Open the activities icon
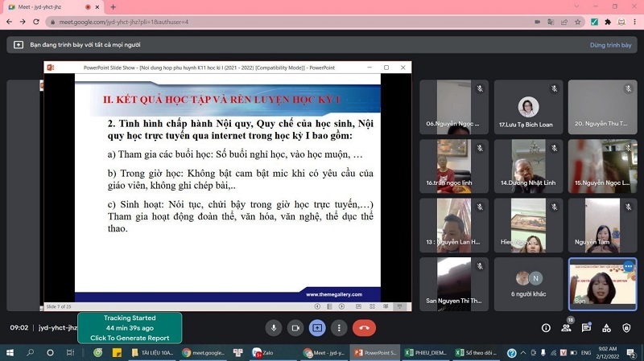The height and width of the screenshot is (361, 644). click(x=607, y=328)
